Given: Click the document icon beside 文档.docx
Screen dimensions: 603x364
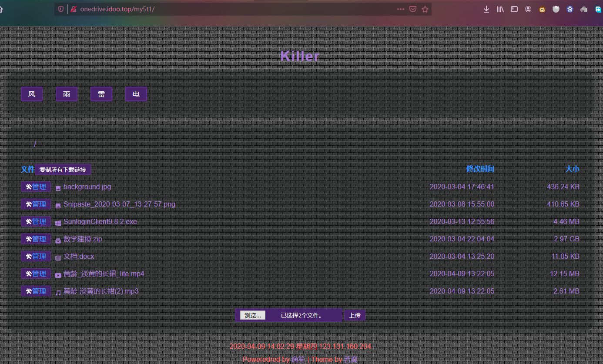Looking at the screenshot, I should click(58, 258).
